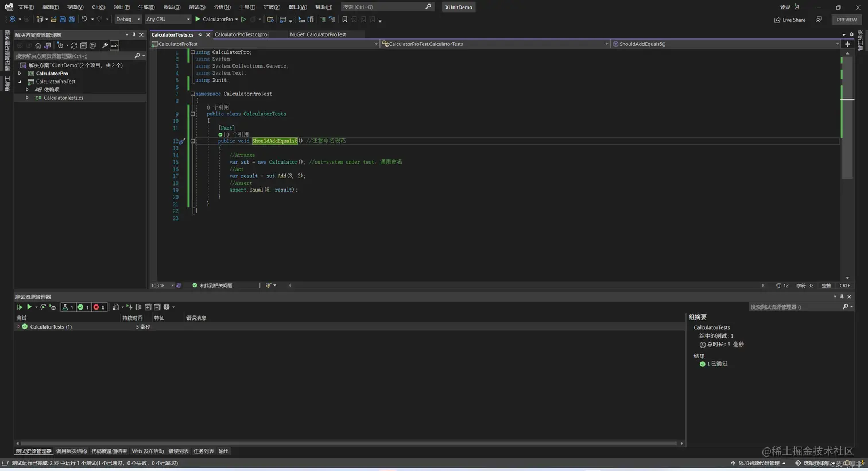Click the navigate backward arrow icon

(13, 19)
